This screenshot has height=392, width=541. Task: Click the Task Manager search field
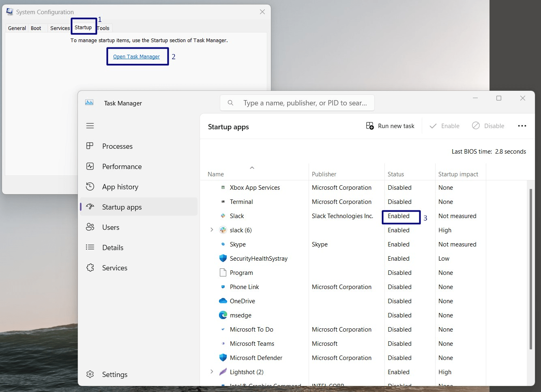tap(297, 103)
